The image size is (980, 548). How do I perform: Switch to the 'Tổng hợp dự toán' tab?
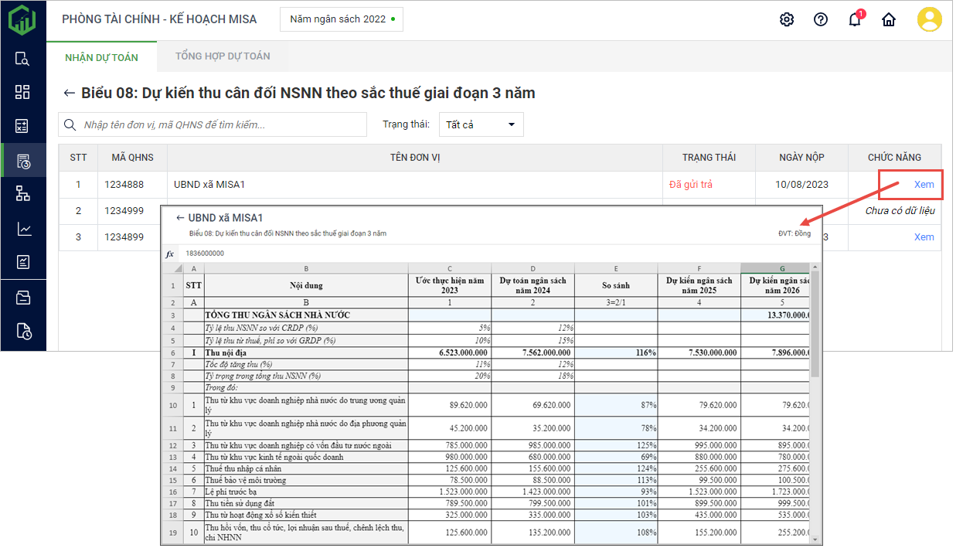(x=223, y=56)
